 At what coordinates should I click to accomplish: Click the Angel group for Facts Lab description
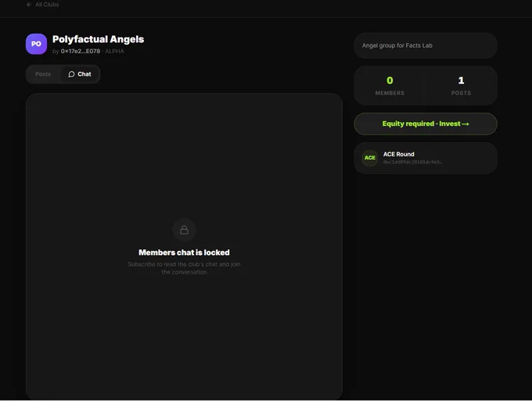click(397, 45)
